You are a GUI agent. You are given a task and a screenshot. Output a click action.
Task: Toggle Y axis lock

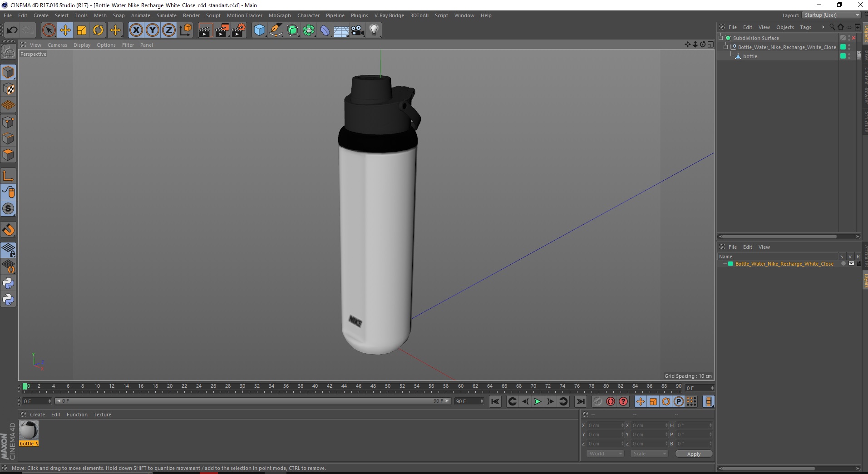point(153,30)
